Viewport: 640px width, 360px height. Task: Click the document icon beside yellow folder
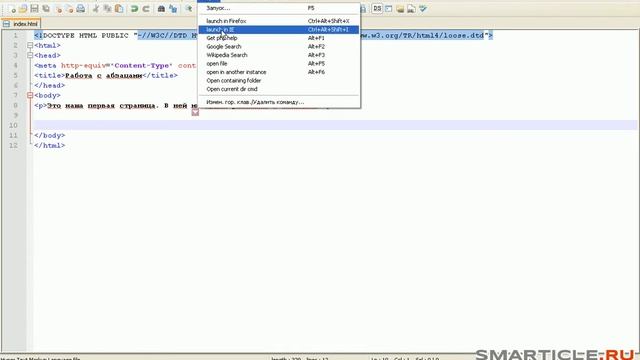pyautogui.click(x=411, y=9)
